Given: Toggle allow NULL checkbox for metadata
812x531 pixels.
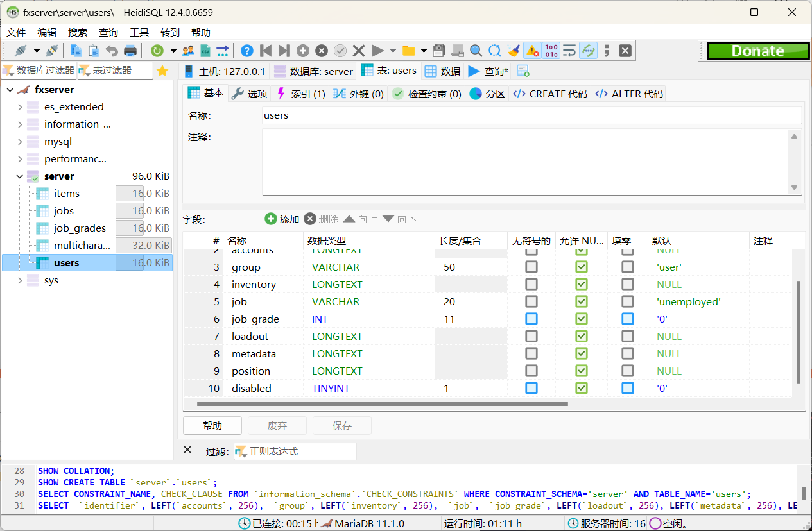Looking at the screenshot, I should tap(582, 353).
